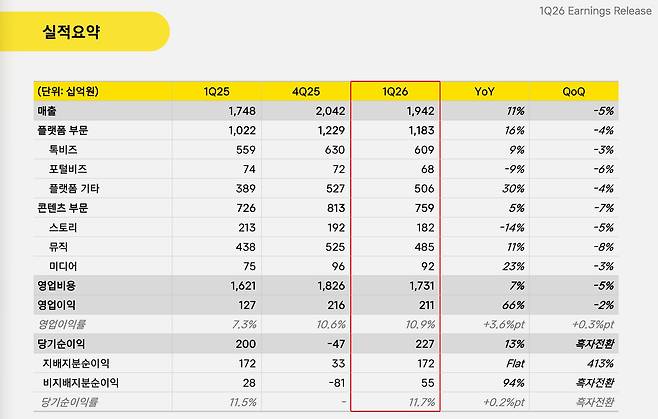Select the 당기순이익 row label
The height and width of the screenshot is (419, 658).
61,344
